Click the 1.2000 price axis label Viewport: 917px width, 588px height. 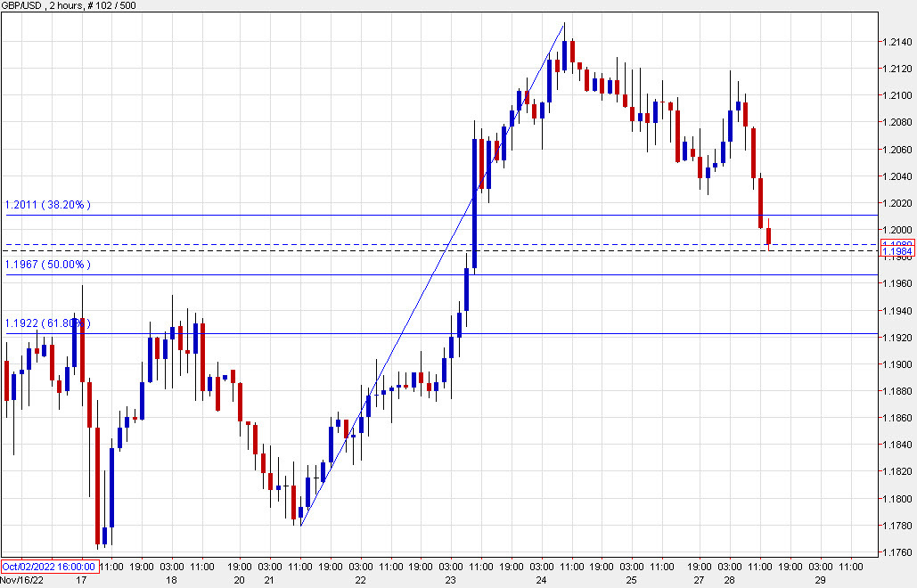[897, 230]
